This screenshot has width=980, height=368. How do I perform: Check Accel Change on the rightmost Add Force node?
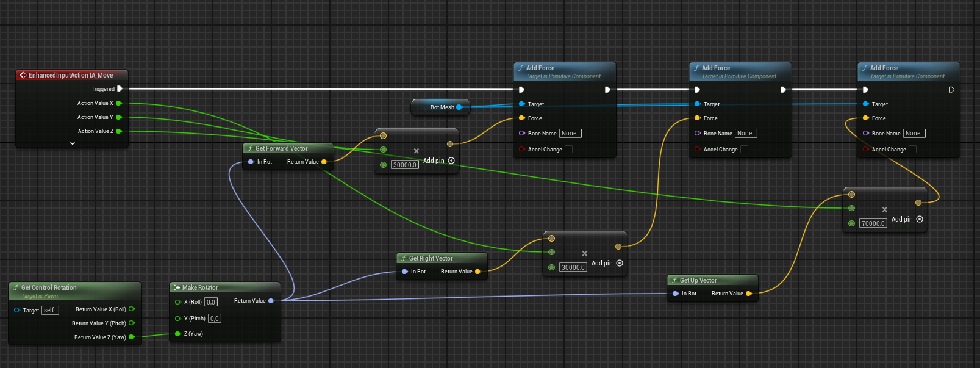click(x=912, y=150)
